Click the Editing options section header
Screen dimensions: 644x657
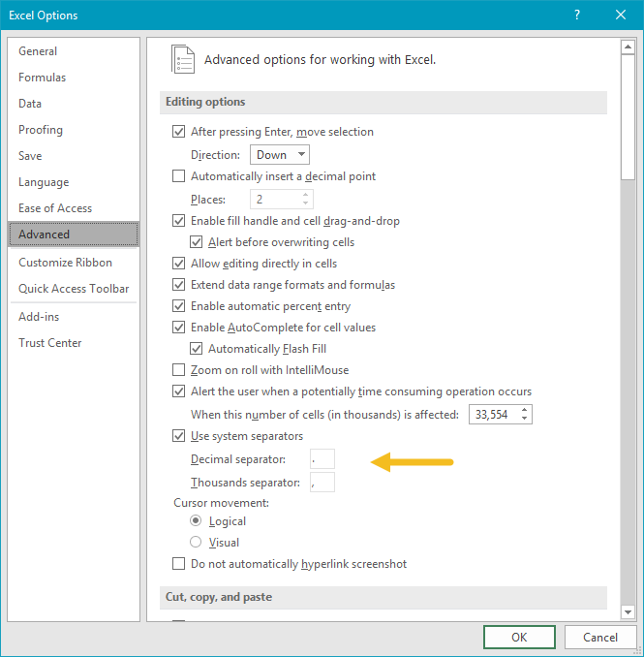[383, 102]
